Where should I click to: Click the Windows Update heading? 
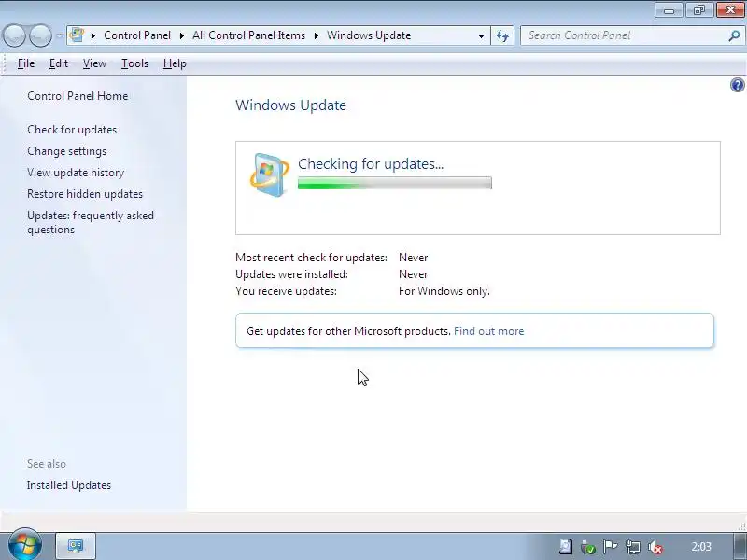coord(290,105)
